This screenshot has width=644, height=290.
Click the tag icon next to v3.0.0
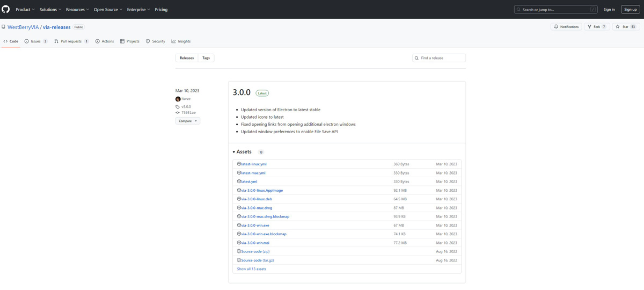tap(178, 107)
